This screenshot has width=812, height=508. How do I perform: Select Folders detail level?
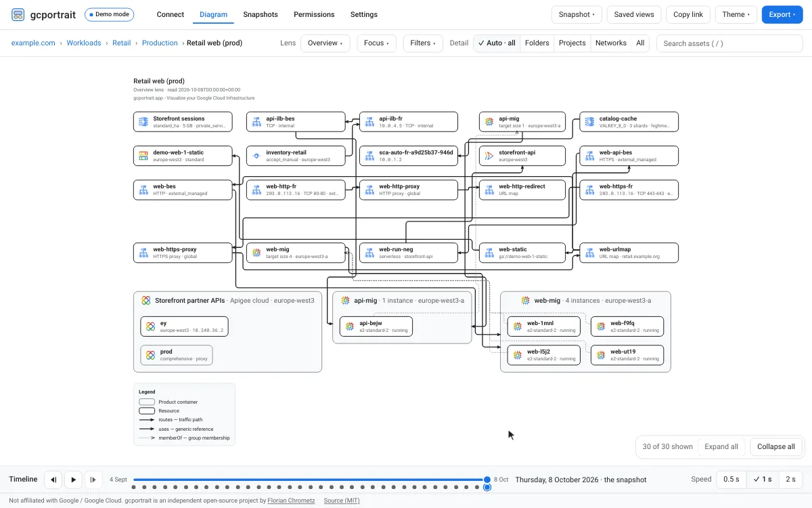537,43
